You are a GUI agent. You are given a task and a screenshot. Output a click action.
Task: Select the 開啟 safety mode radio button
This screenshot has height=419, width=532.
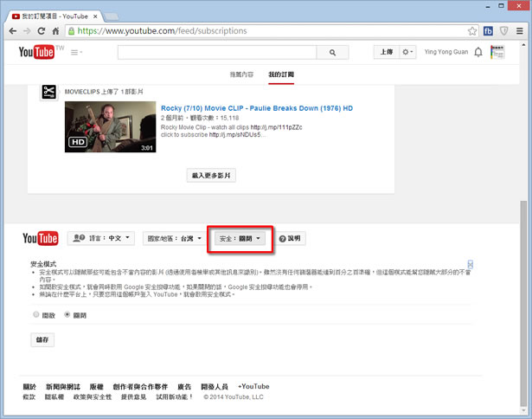(x=35, y=316)
